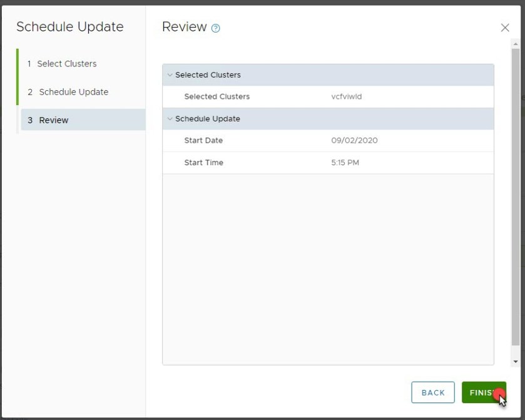The width and height of the screenshot is (525, 420).
Task: Select step 3 Review in sidebar
Action: pos(54,120)
